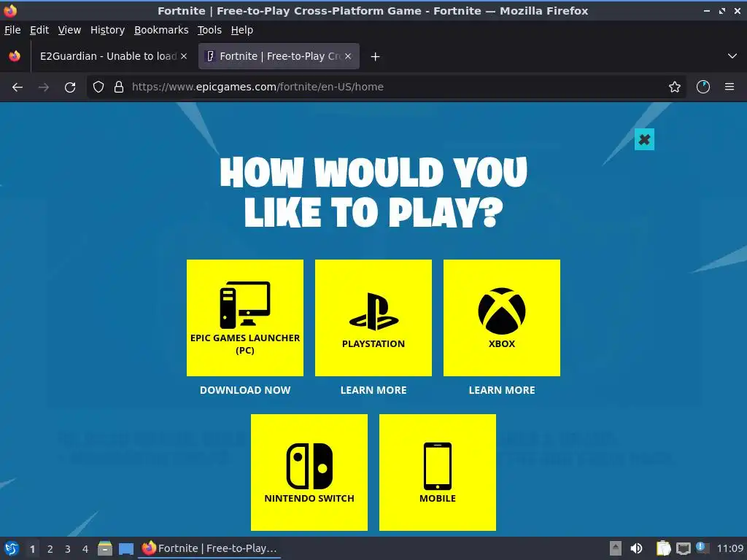This screenshot has height=560, width=747.
Task: Activate the Fortnite Firefox taskbar entry
Action: (209, 548)
